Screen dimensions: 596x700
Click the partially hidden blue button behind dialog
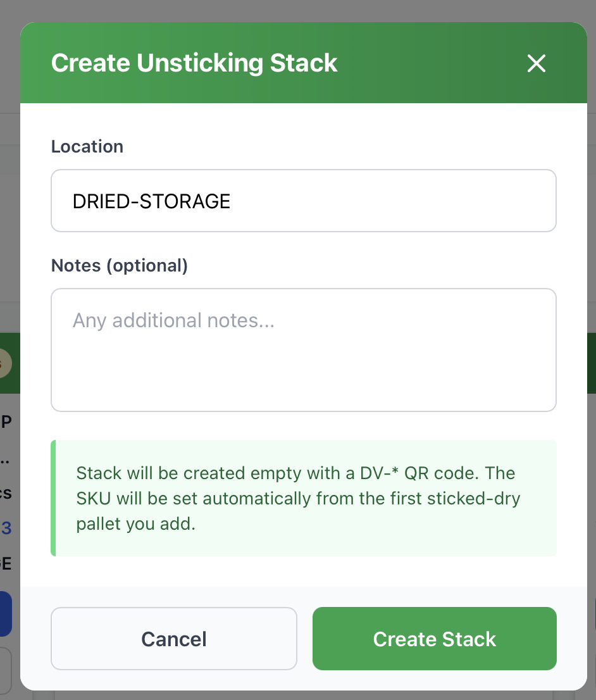(x=6, y=614)
